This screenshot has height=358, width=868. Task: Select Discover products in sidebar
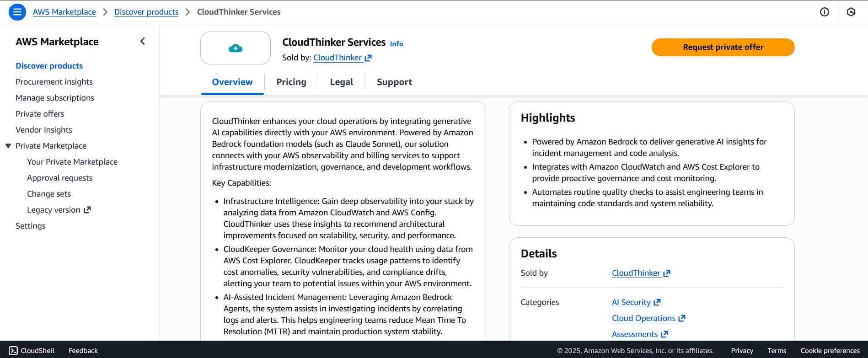point(49,66)
